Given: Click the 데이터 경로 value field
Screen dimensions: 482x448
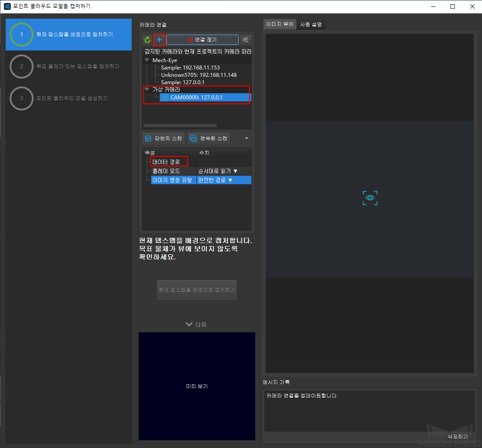Looking at the screenshot, I should click(x=223, y=162).
